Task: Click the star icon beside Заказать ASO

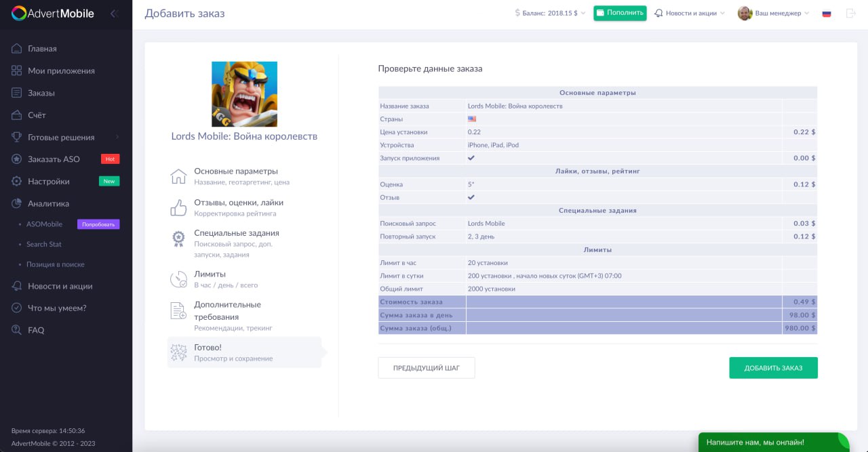Action: pos(17,159)
